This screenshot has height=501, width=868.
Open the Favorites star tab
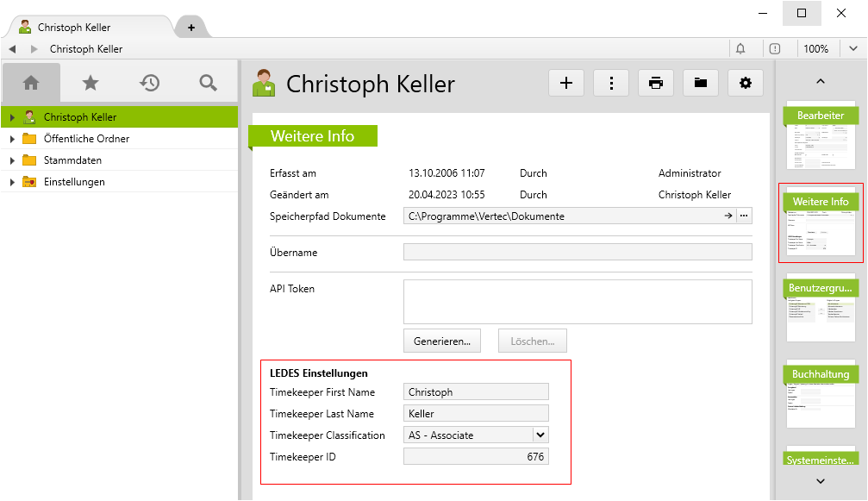90,83
